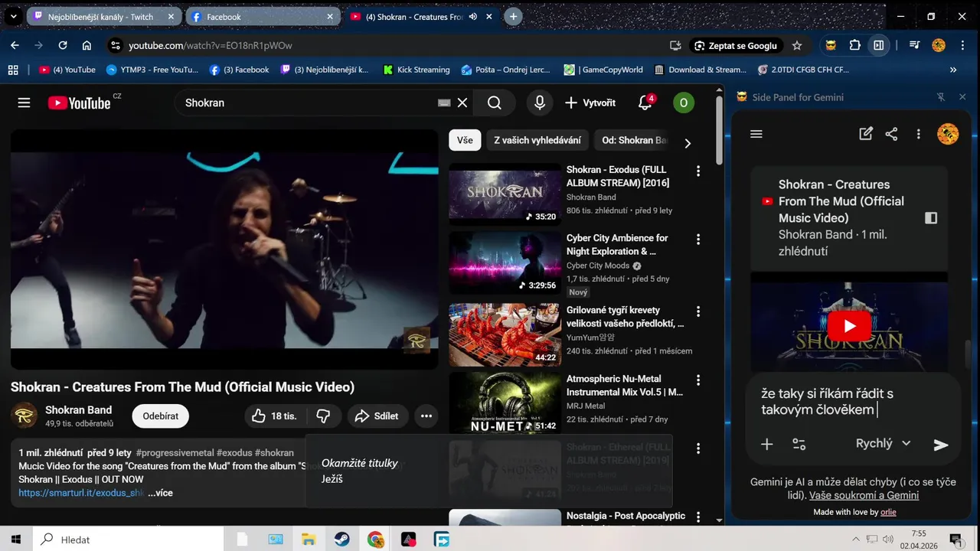Start a new Gemini chat

coord(866,134)
